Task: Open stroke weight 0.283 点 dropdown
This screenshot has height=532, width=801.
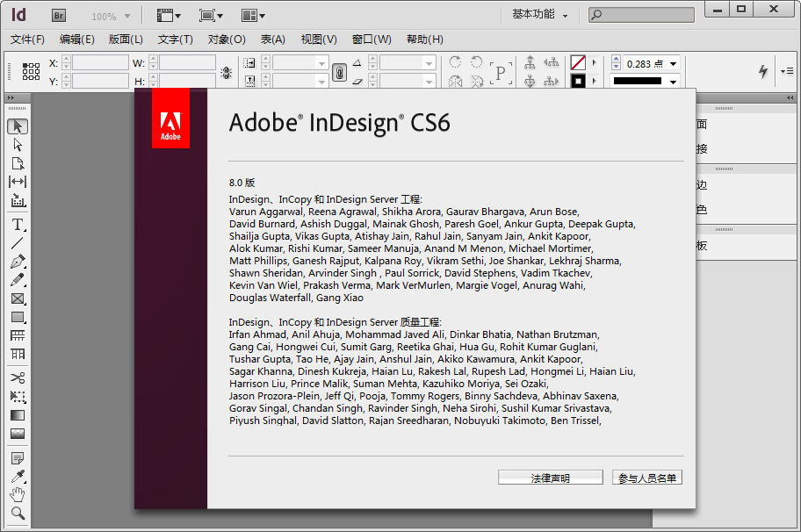Action: coord(674,64)
